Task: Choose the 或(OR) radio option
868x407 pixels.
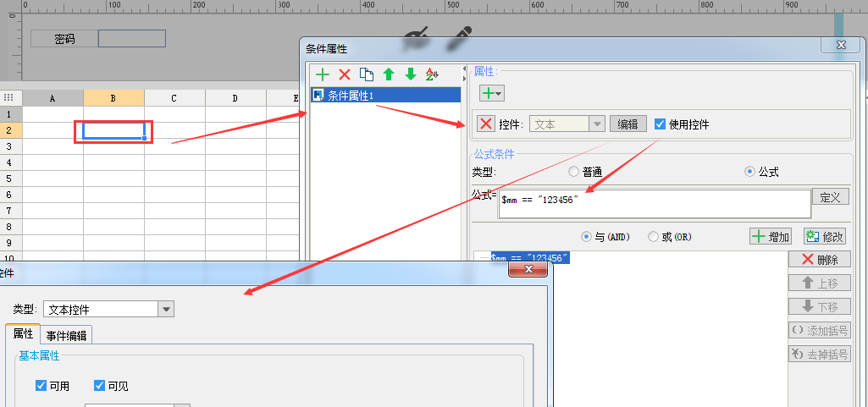Action: tap(653, 237)
